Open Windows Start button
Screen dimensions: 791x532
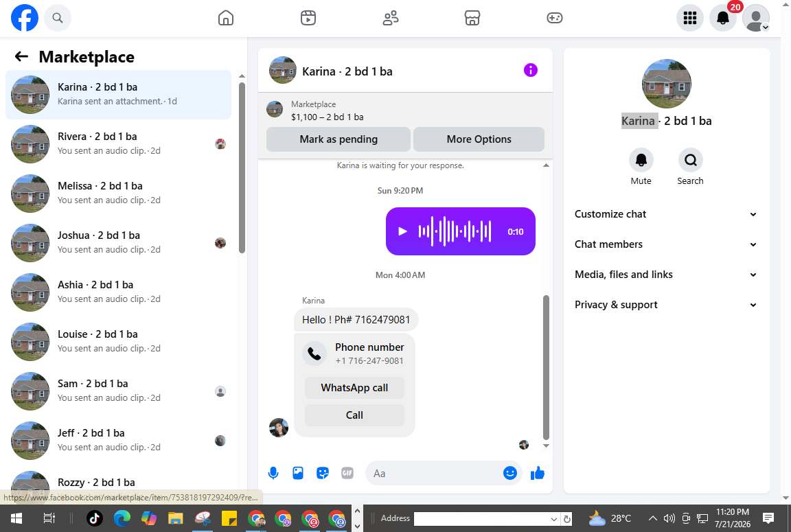tap(16, 518)
